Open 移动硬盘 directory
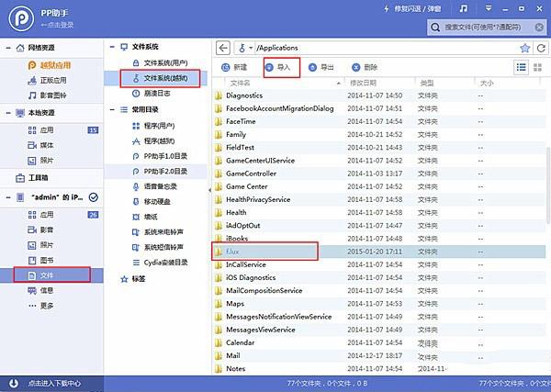The image size is (551, 392). (152, 202)
